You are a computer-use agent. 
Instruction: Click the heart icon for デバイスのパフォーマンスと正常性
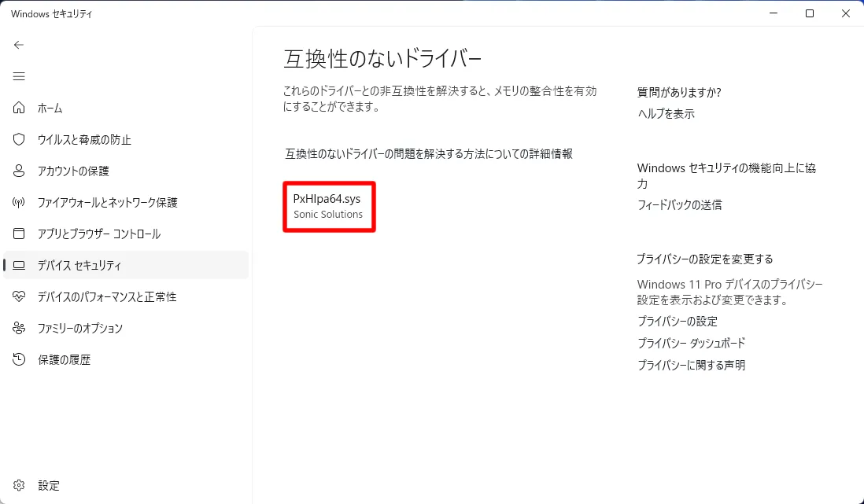pyautogui.click(x=20, y=296)
